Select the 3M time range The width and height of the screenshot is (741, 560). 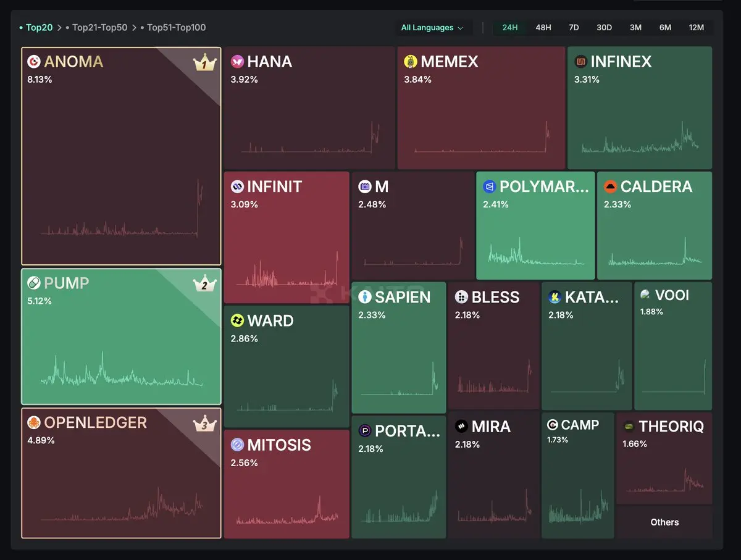click(635, 28)
